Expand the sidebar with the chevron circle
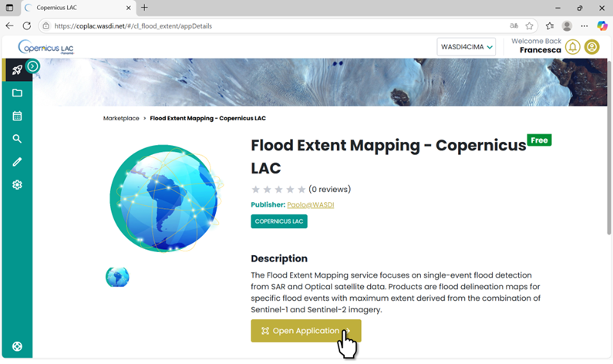 click(33, 66)
